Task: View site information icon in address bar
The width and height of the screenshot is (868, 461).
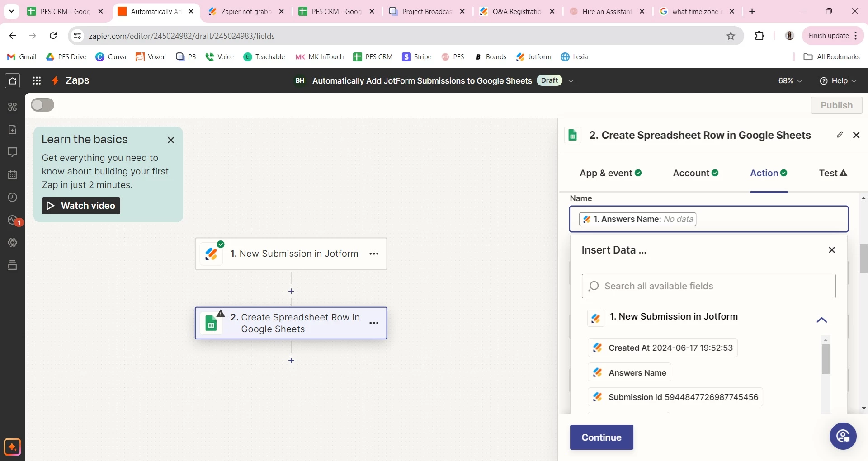Action: tap(77, 36)
